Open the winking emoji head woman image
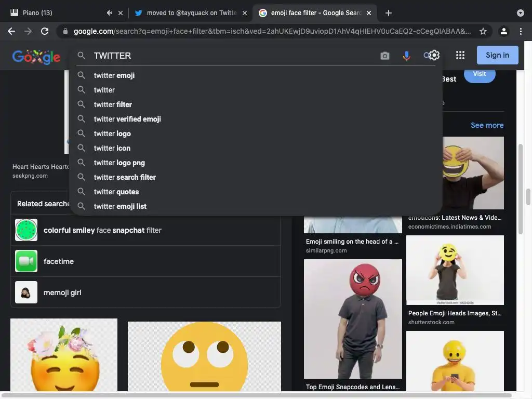The width and height of the screenshot is (532, 399). [x=455, y=270]
